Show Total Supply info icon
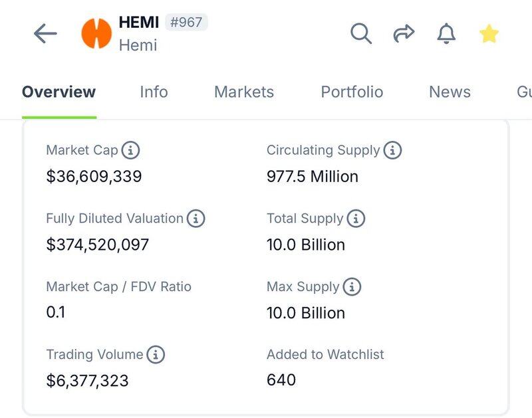Screen dimensions: 532x418 click(356, 218)
